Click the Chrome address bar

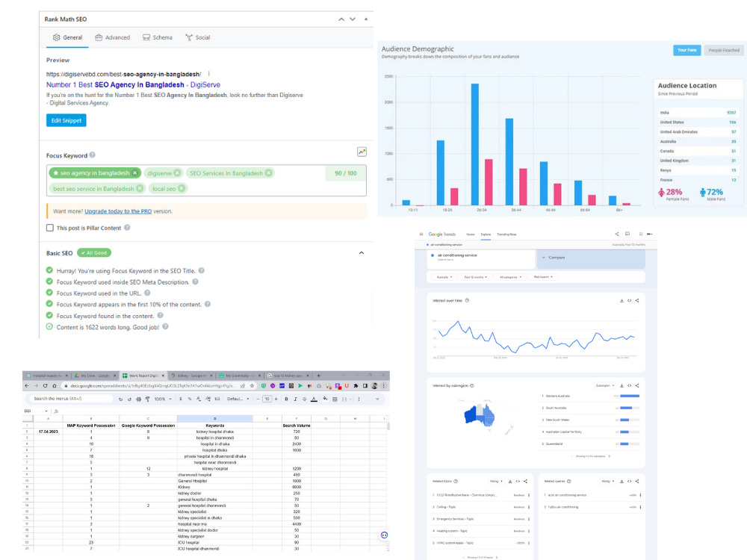153,386
